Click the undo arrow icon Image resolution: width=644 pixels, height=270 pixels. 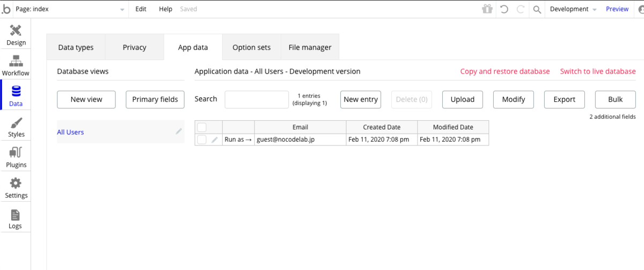tap(504, 9)
